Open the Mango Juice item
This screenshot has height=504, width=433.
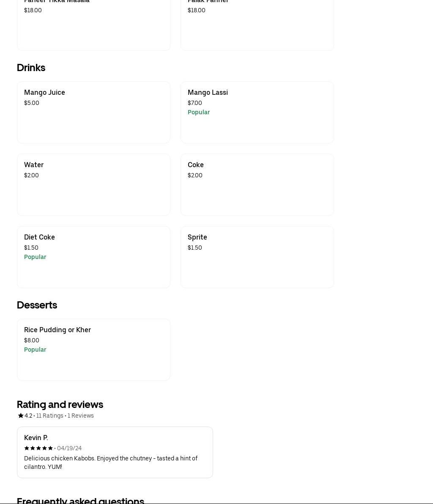tap(44, 92)
